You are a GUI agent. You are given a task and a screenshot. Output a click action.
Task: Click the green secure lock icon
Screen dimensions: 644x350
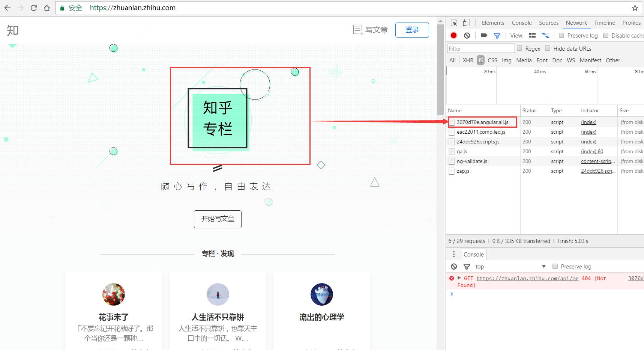(62, 8)
